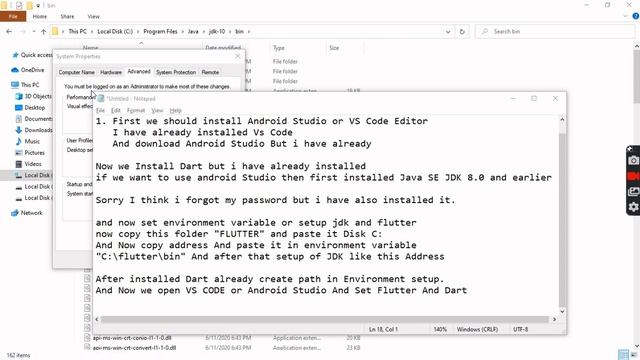
Task: Click Notepad scroll down arrow
Action: click(x=562, y=311)
